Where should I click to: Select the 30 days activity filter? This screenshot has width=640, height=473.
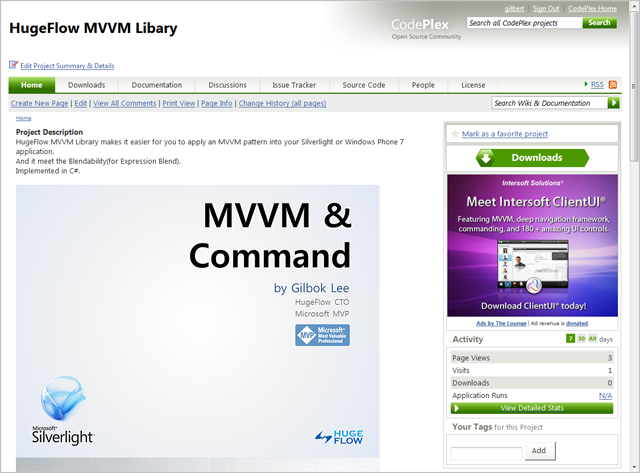click(581, 338)
